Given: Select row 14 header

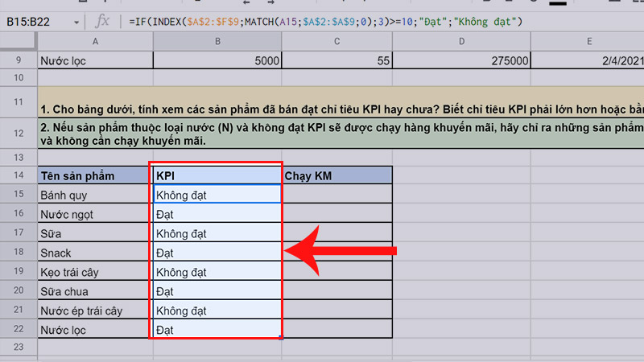Looking at the screenshot, I should (x=18, y=175).
